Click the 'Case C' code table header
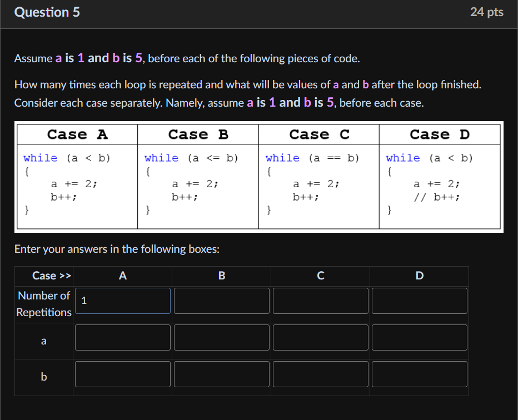 (x=319, y=134)
